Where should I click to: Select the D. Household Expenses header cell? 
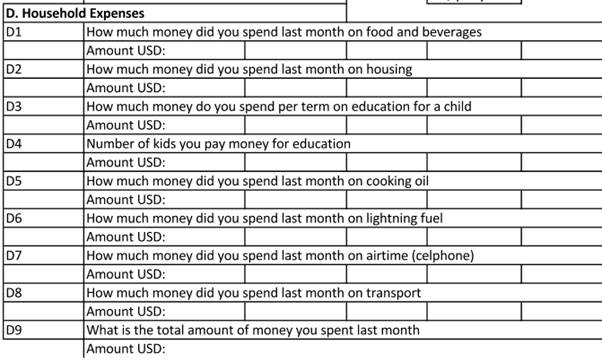click(x=175, y=13)
